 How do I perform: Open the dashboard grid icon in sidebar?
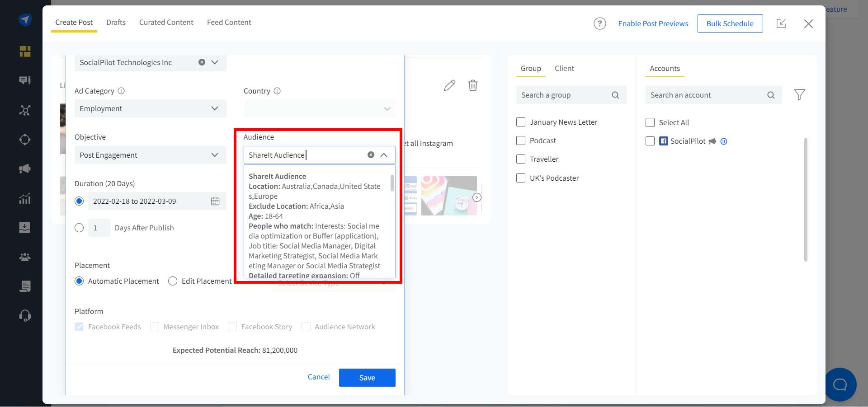pyautogui.click(x=25, y=51)
